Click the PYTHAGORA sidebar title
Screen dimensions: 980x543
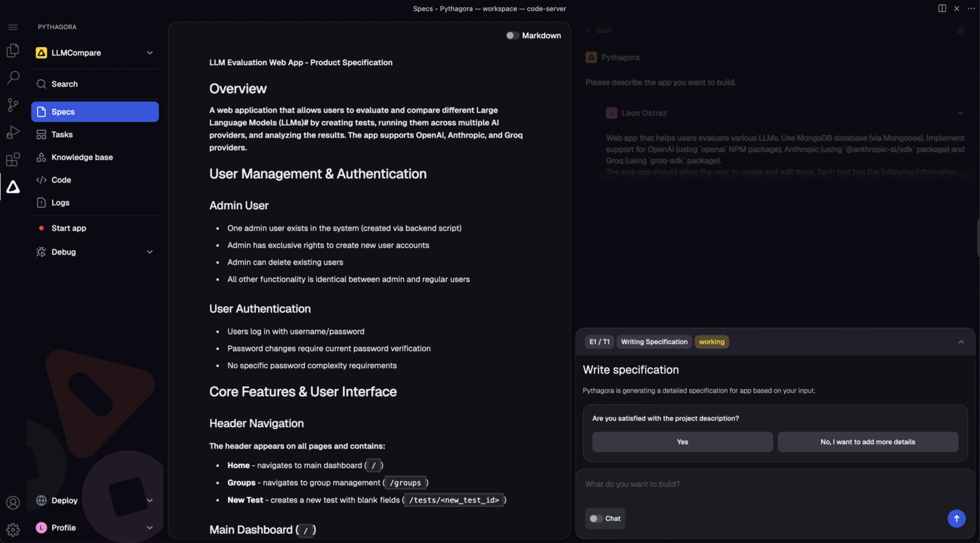[x=57, y=27]
